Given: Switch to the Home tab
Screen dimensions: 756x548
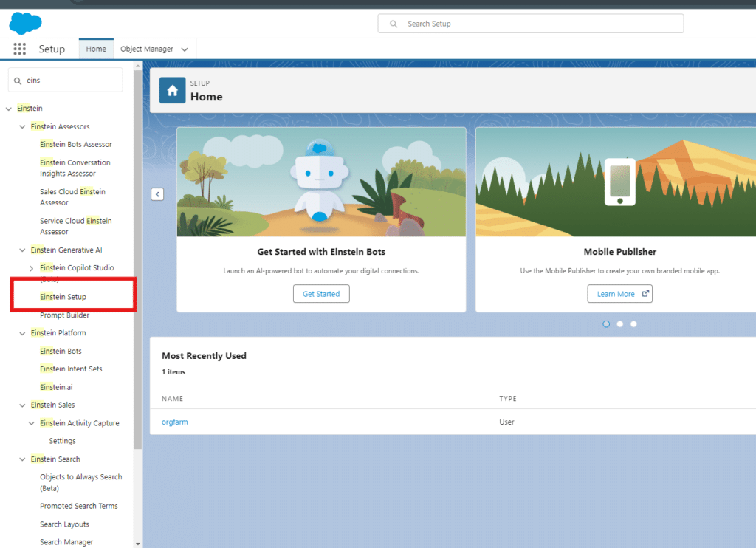Looking at the screenshot, I should pos(96,49).
